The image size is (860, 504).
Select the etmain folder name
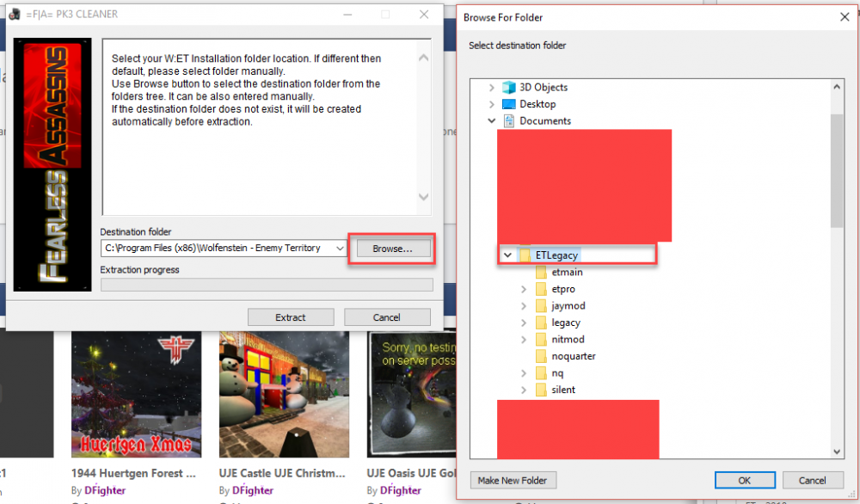point(567,272)
